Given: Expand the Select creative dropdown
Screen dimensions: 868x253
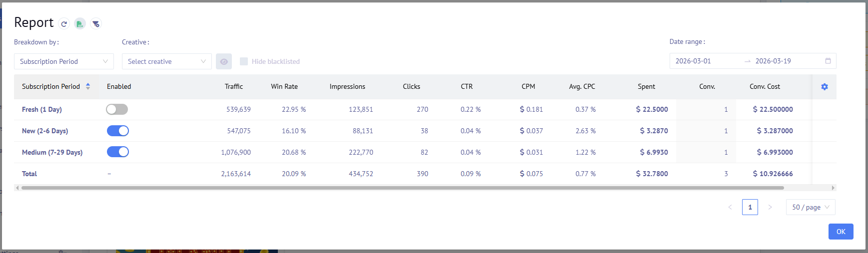Looking at the screenshot, I should pos(166,61).
